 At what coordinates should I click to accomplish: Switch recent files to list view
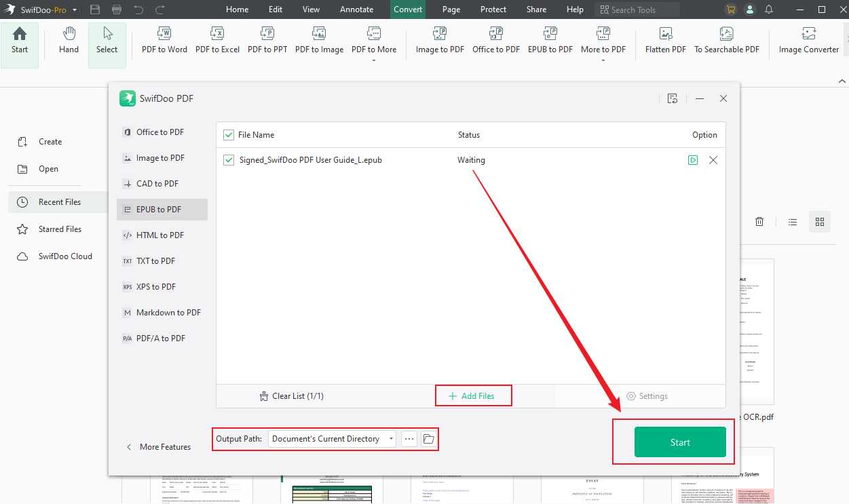(792, 222)
